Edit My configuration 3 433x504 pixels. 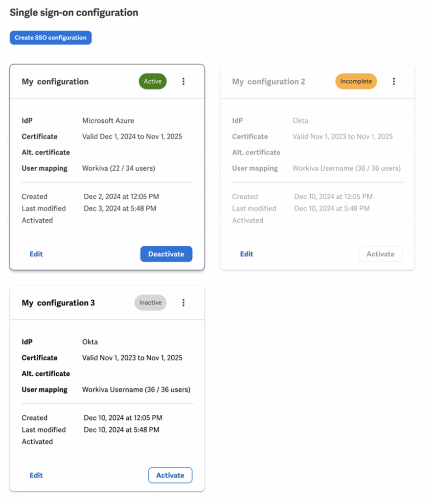[x=36, y=475]
